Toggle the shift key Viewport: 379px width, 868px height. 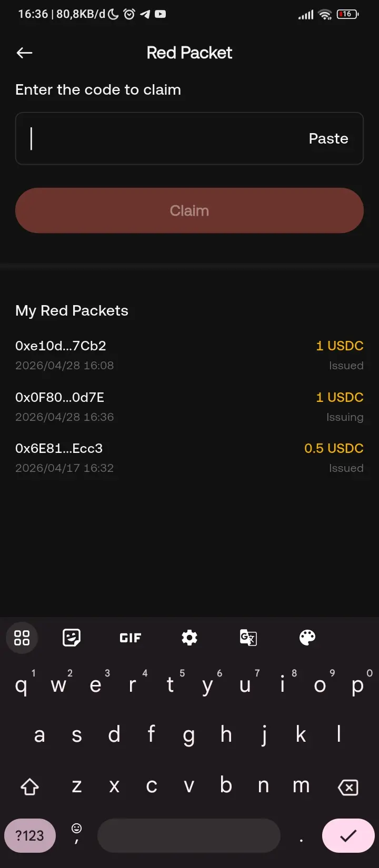point(29,786)
